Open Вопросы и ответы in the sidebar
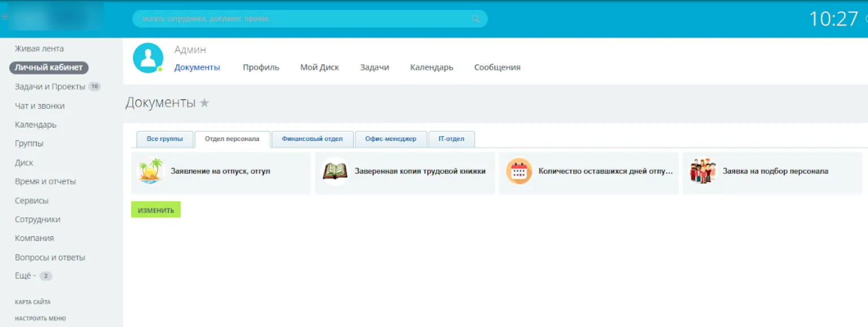Viewport: 868px width, 327px height. pos(50,258)
